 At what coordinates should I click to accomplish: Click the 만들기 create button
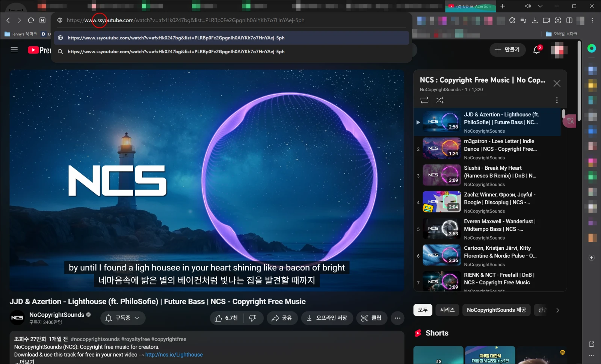[x=507, y=50]
